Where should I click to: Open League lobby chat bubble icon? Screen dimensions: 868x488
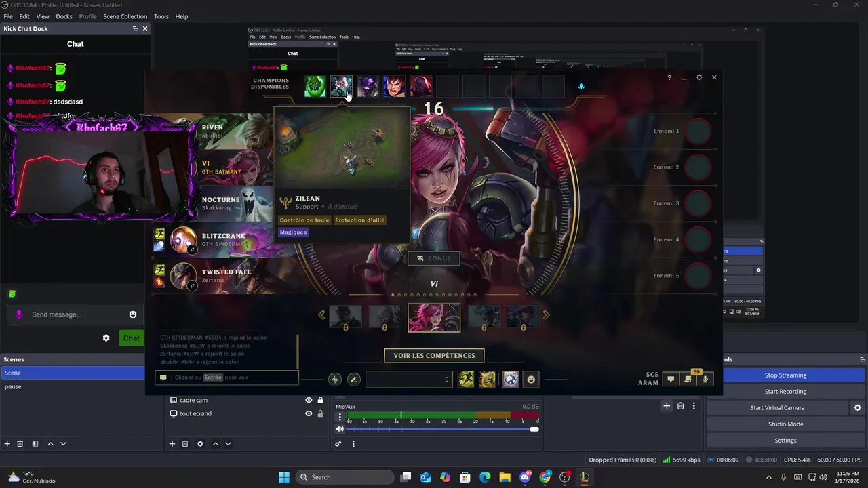[x=671, y=380]
